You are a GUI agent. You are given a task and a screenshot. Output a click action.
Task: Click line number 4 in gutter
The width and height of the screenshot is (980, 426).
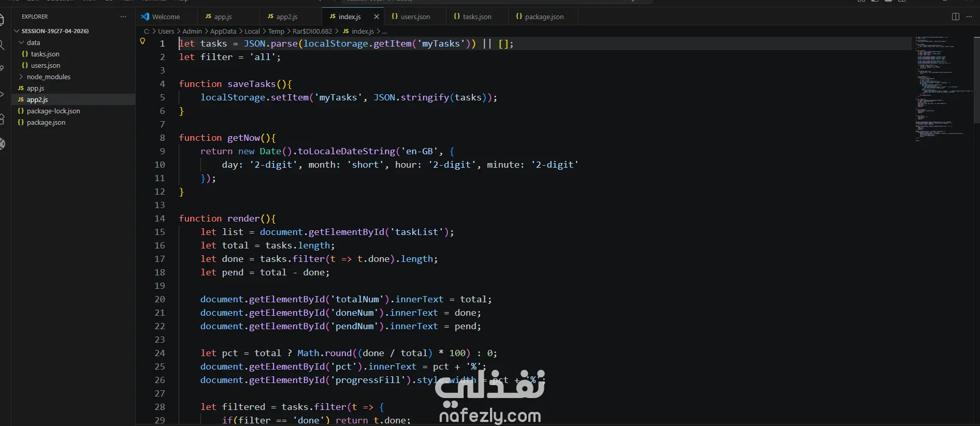(162, 84)
